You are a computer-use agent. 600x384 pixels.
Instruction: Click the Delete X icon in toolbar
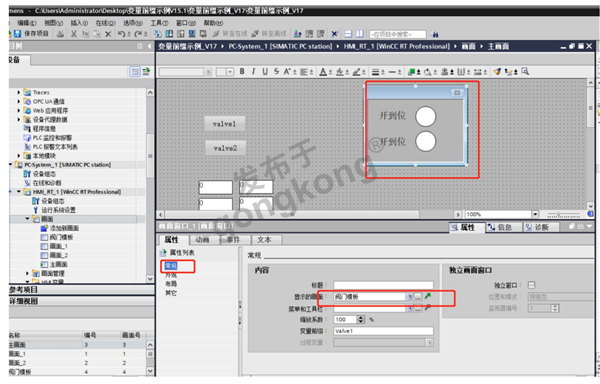click(x=108, y=34)
